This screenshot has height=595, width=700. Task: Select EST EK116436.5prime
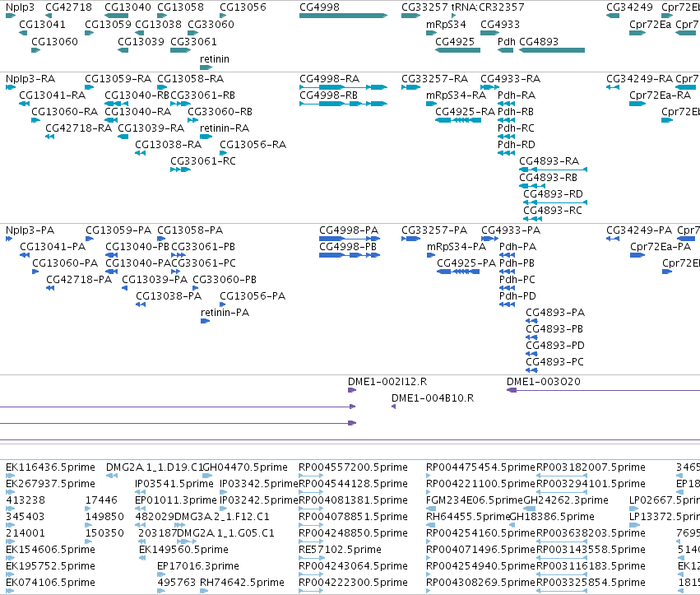pyautogui.click(x=50, y=467)
